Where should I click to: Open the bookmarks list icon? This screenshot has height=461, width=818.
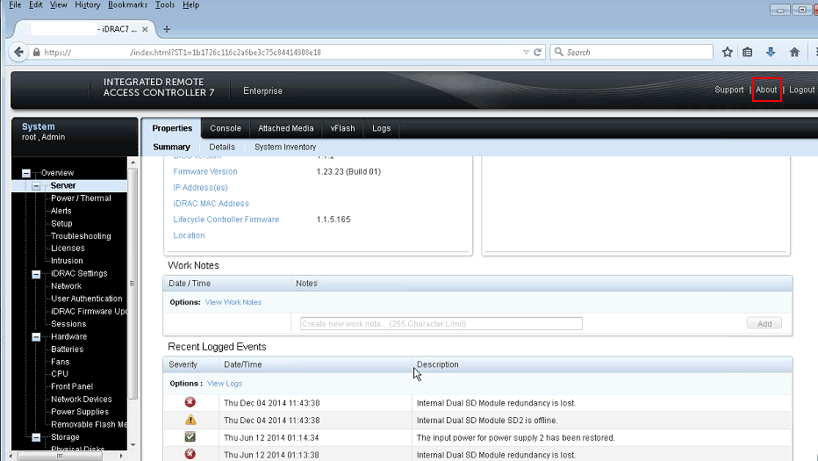point(748,52)
